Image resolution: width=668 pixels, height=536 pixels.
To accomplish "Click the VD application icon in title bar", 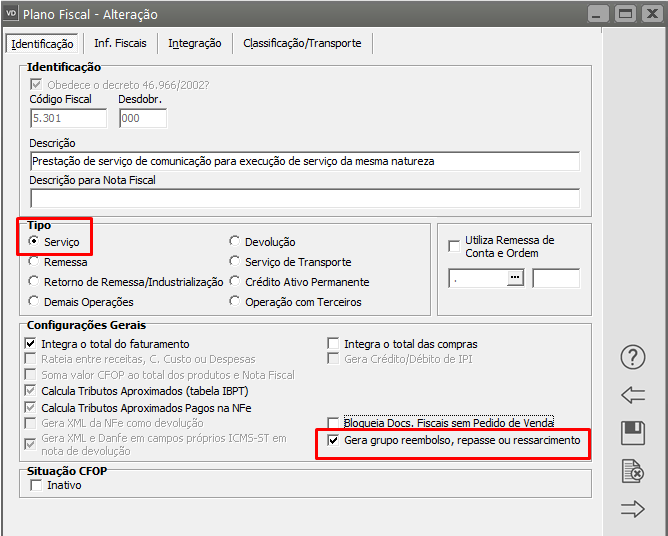I will pos(13,15).
